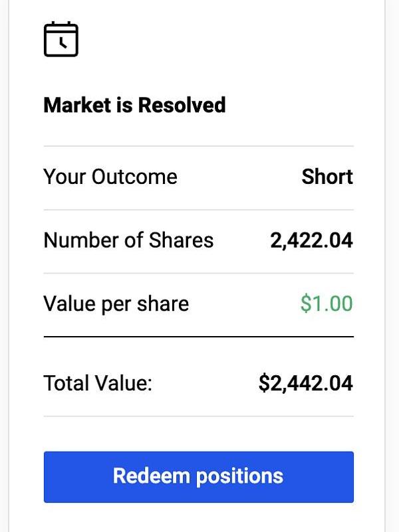Click the word Outcome in first row
Screen dimensions: 399x532
click(x=134, y=177)
